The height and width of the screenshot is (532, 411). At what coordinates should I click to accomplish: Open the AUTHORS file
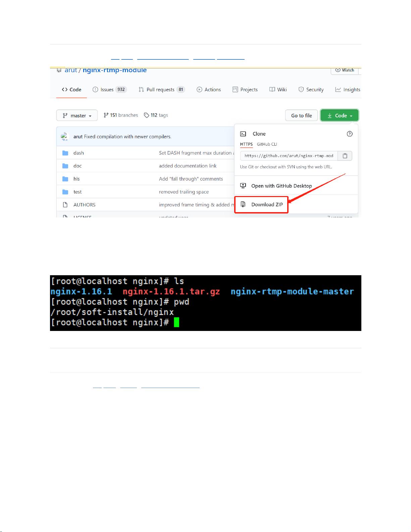pos(84,205)
